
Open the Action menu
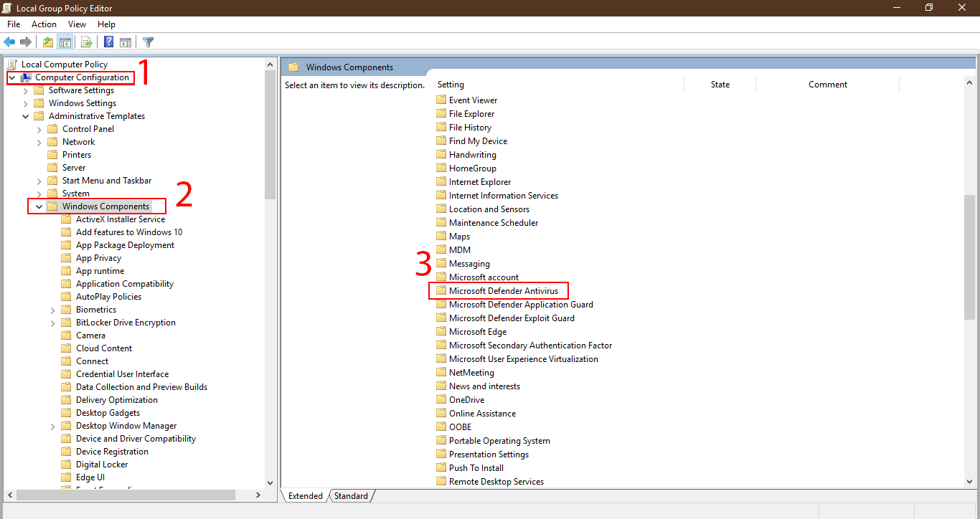click(x=44, y=24)
